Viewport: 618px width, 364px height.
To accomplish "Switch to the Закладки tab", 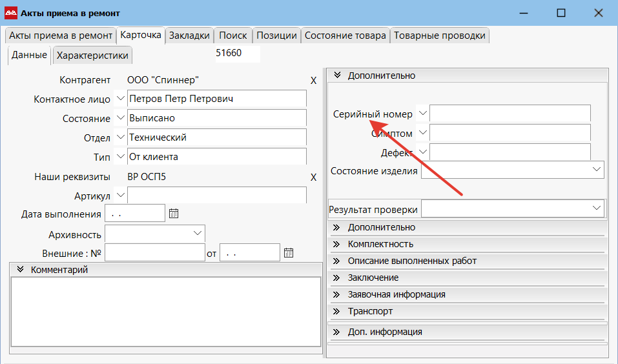I will pyautogui.click(x=189, y=35).
